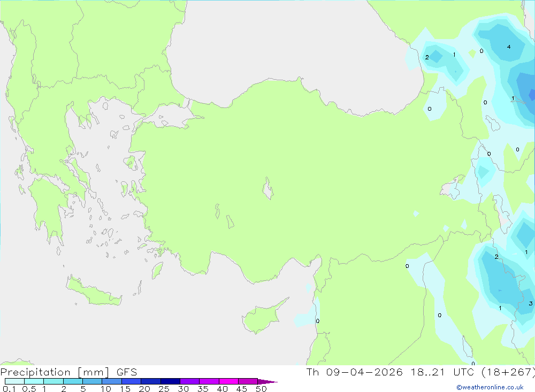Select the 10–15 mm blue legend swatch

point(112,381)
